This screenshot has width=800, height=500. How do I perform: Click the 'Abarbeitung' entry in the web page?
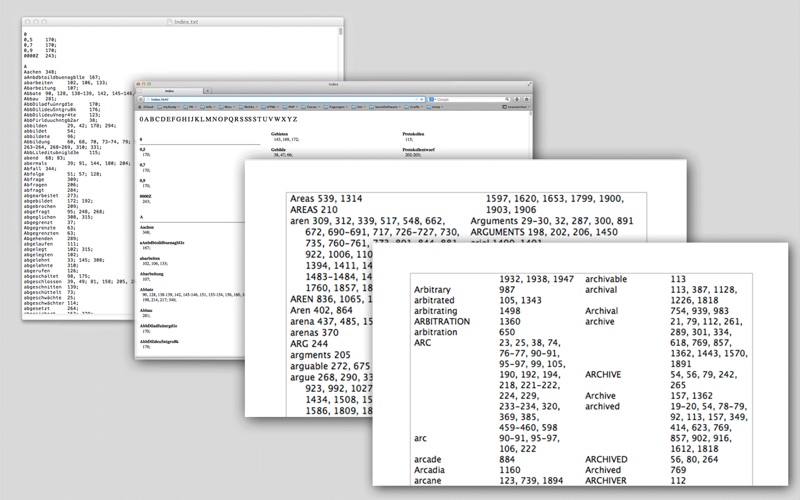pyautogui.click(x=152, y=274)
